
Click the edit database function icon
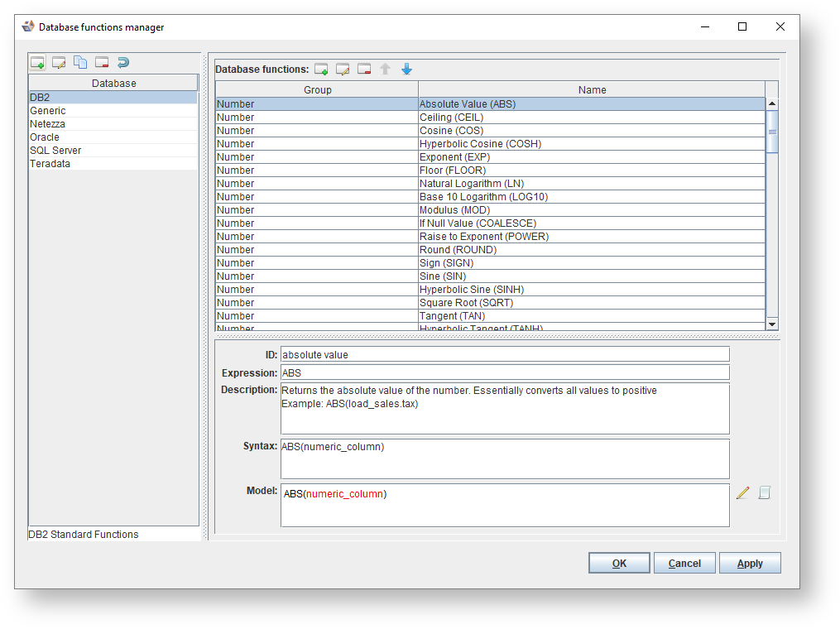click(343, 70)
